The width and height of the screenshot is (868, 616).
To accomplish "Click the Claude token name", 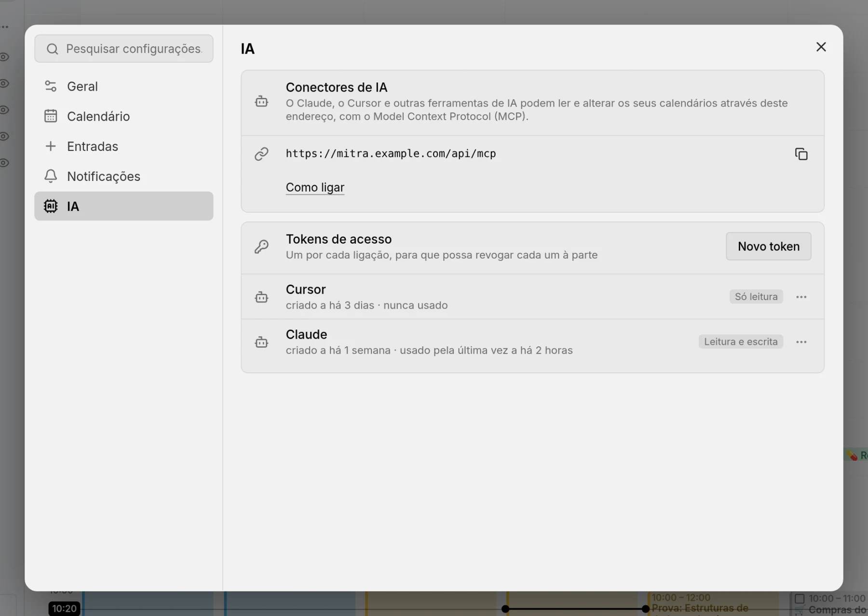I will click(306, 334).
